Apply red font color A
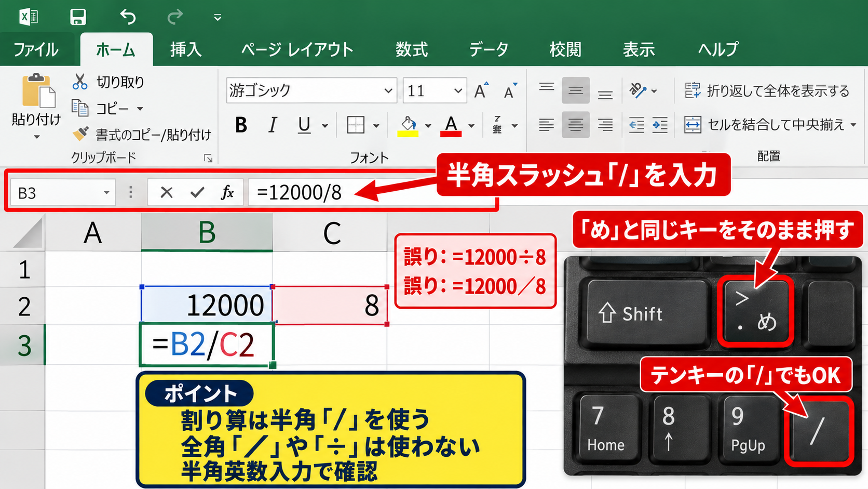 [451, 125]
